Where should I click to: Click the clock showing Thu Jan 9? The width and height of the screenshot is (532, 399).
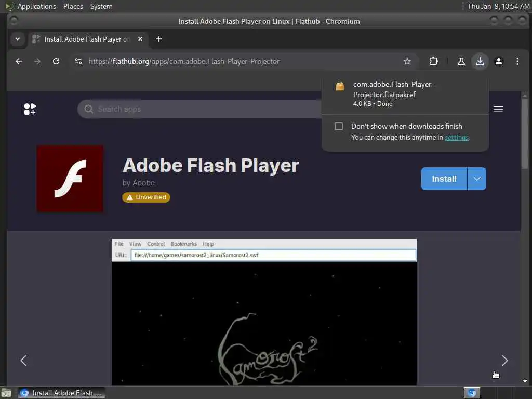(498, 6)
